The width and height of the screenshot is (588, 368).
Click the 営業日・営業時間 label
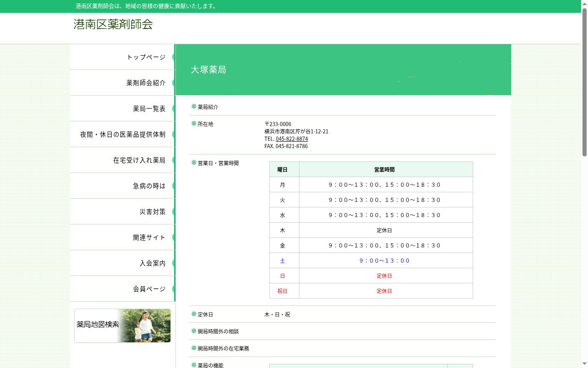point(218,163)
